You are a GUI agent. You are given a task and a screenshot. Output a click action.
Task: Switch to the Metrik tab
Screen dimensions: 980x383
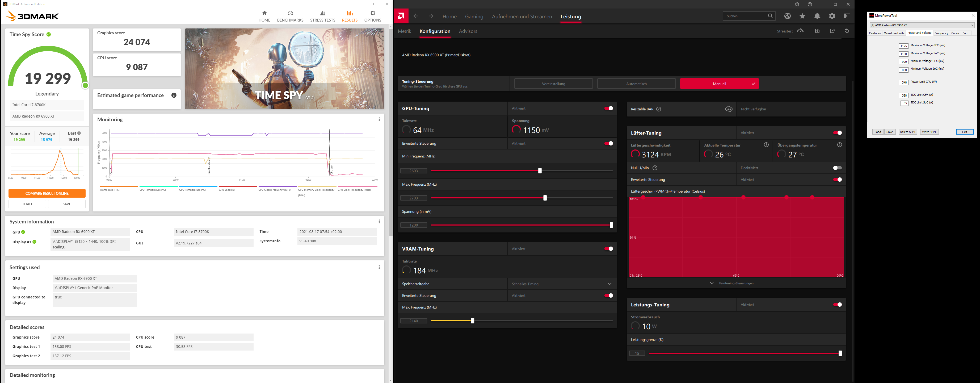[x=404, y=31]
